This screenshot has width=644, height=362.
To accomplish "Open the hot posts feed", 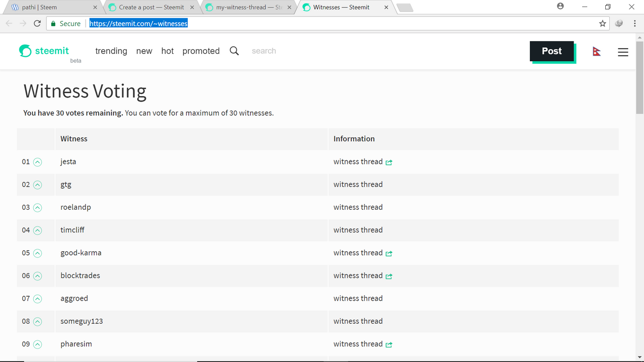I will [168, 51].
